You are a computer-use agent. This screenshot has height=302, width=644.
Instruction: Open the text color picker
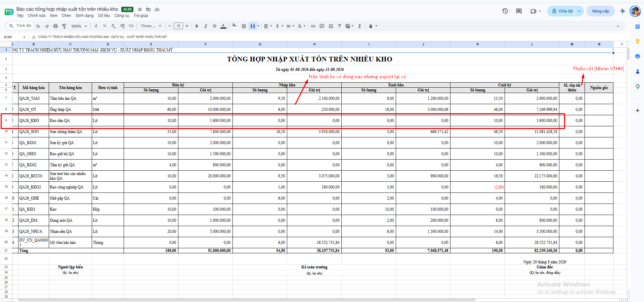click(x=223, y=26)
